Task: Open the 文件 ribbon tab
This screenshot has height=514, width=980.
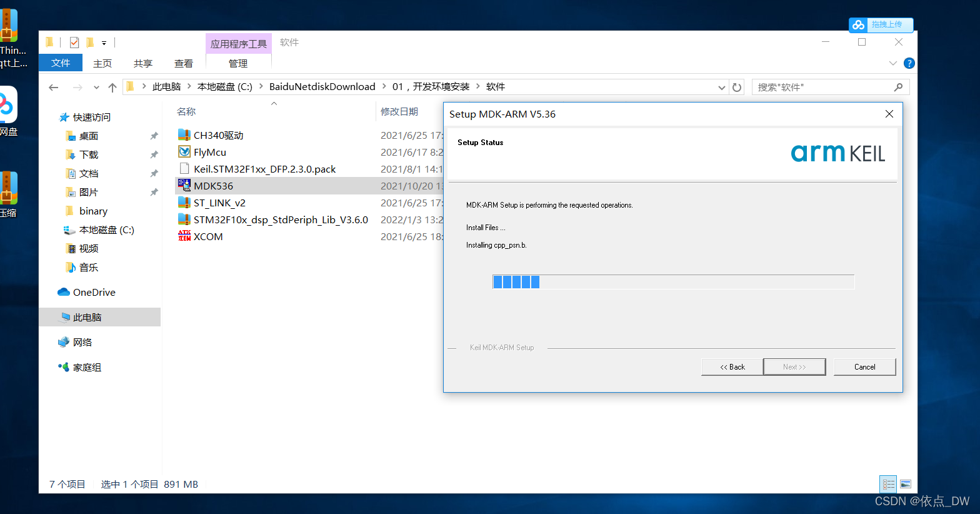Action: pyautogui.click(x=61, y=63)
